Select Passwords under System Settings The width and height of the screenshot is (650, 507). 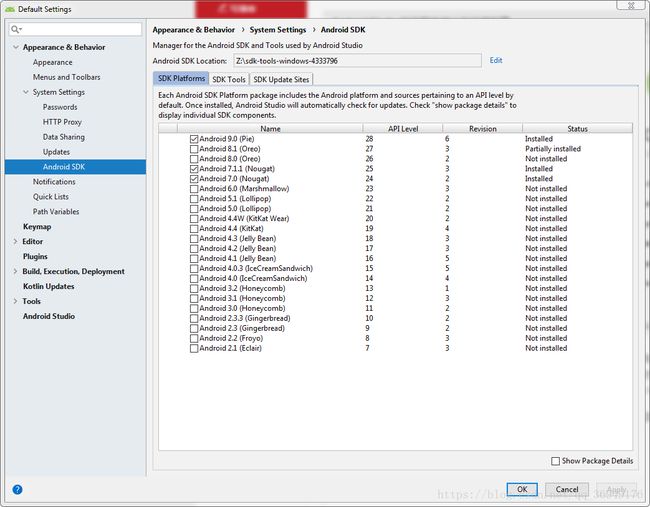[60, 107]
